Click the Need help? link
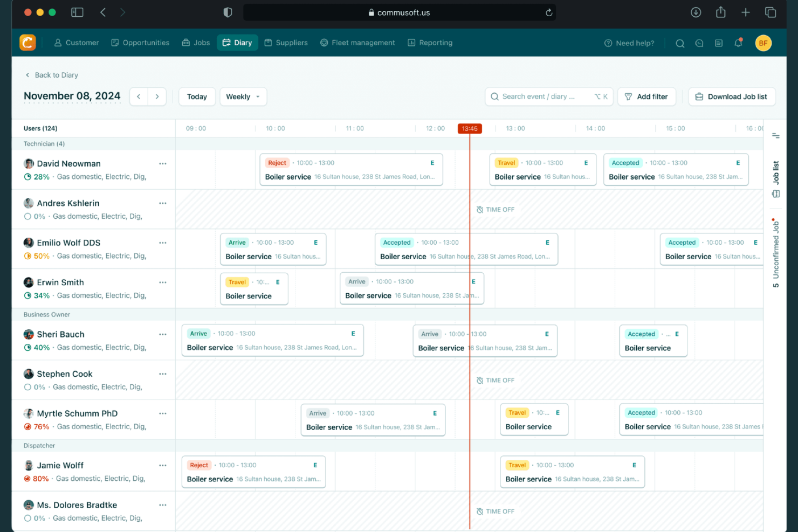The width and height of the screenshot is (798, 532). click(x=629, y=43)
